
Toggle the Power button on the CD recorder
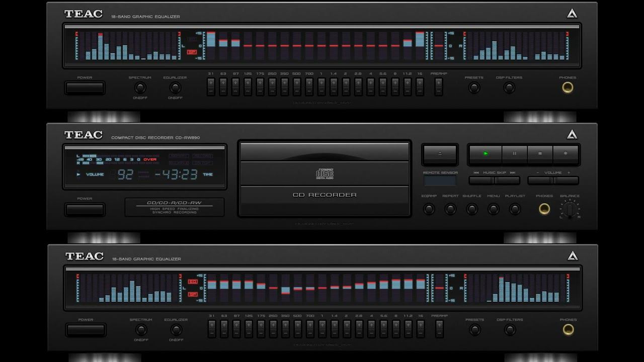point(85,209)
